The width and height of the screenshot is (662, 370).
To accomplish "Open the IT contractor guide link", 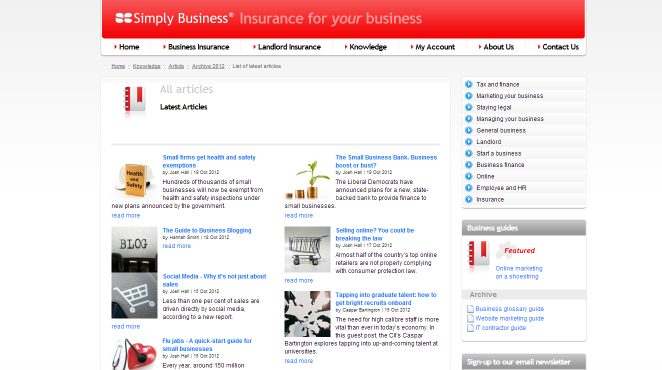I will click(501, 328).
